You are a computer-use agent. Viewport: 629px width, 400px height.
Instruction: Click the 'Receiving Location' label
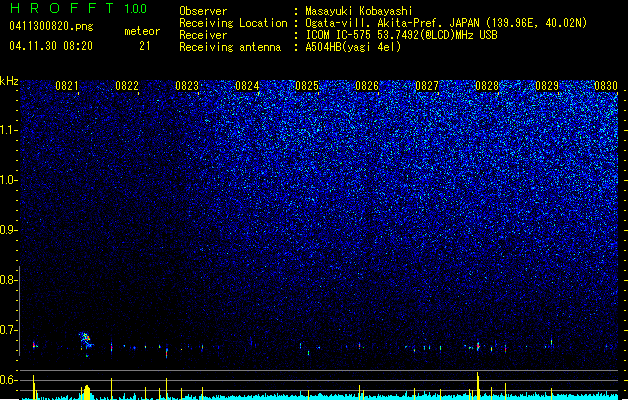(x=233, y=23)
